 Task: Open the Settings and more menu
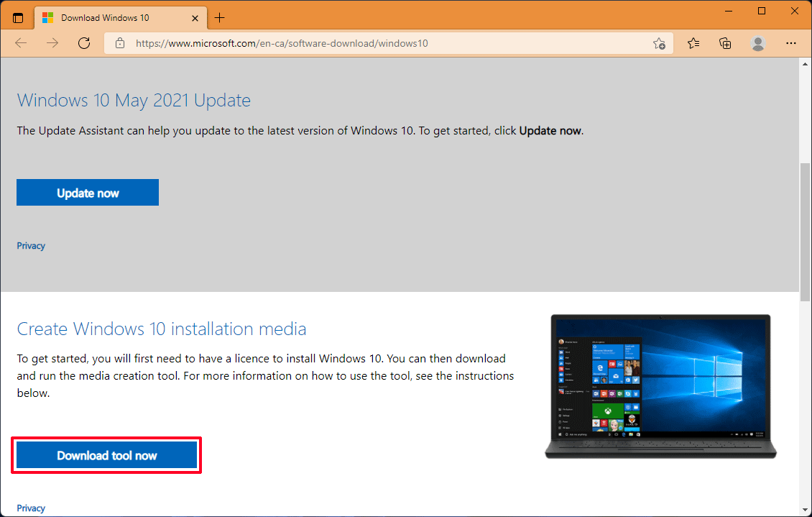pos(791,44)
